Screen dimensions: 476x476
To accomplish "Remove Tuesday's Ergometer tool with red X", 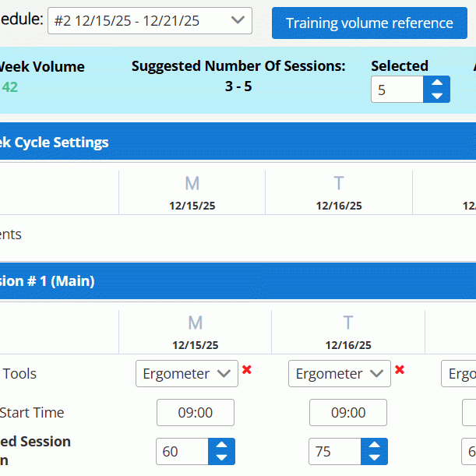I will click(400, 370).
